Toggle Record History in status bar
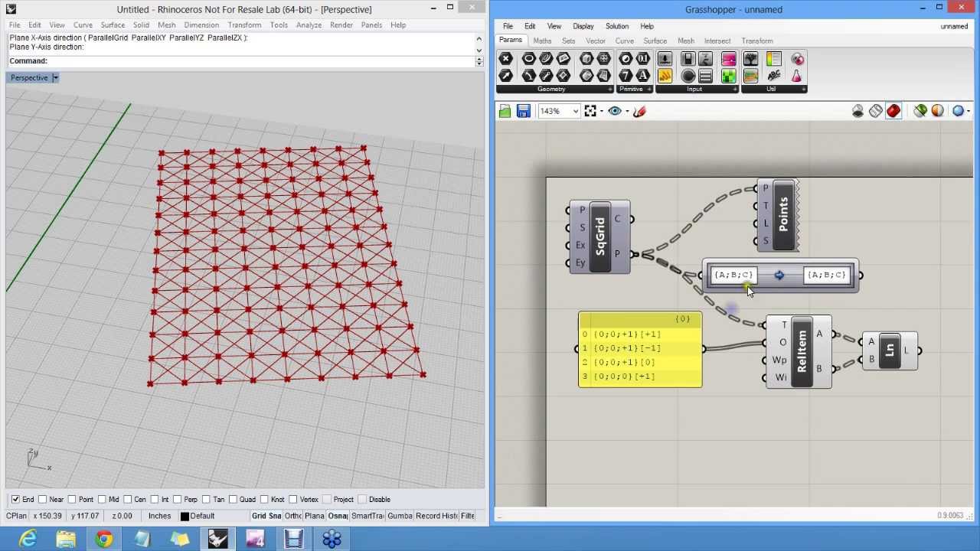980x551 pixels. (x=436, y=517)
